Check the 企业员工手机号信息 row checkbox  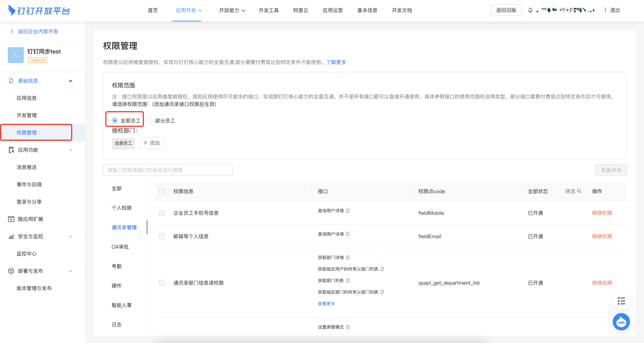[162, 213]
